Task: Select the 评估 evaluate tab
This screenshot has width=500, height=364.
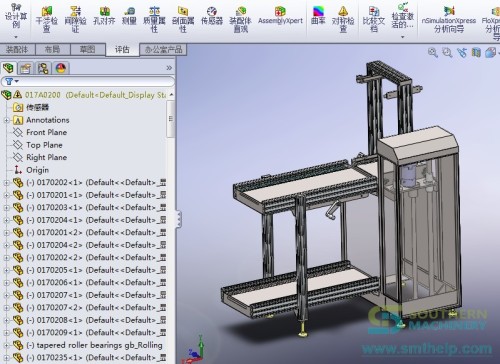Action: 122,50
